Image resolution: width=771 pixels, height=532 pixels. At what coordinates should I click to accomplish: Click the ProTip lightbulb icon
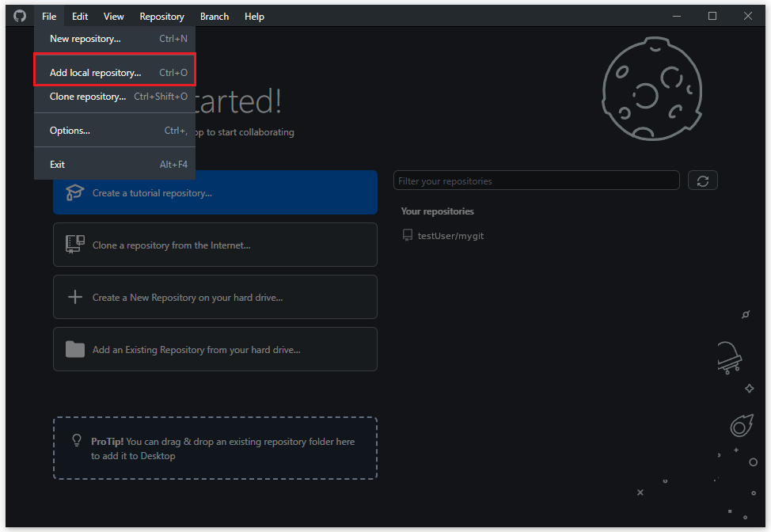click(x=77, y=441)
